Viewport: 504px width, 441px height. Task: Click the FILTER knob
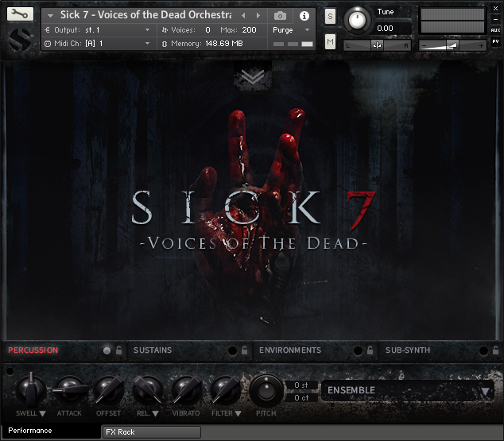226,390
